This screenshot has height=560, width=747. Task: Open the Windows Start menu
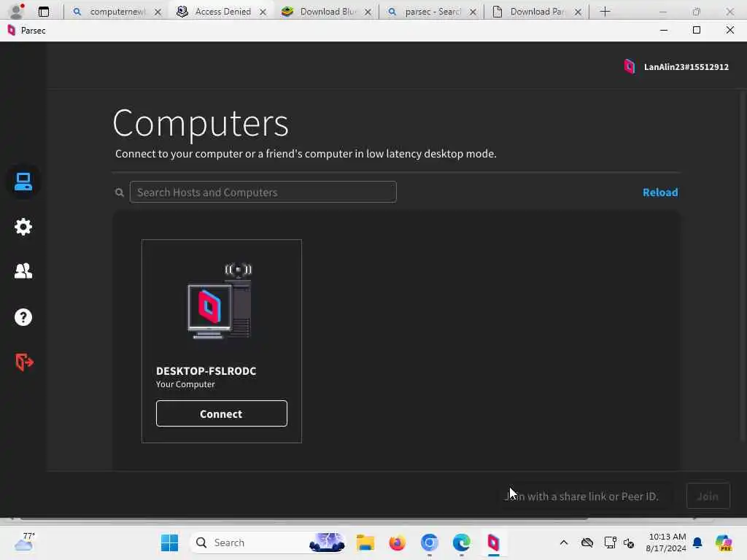point(169,542)
